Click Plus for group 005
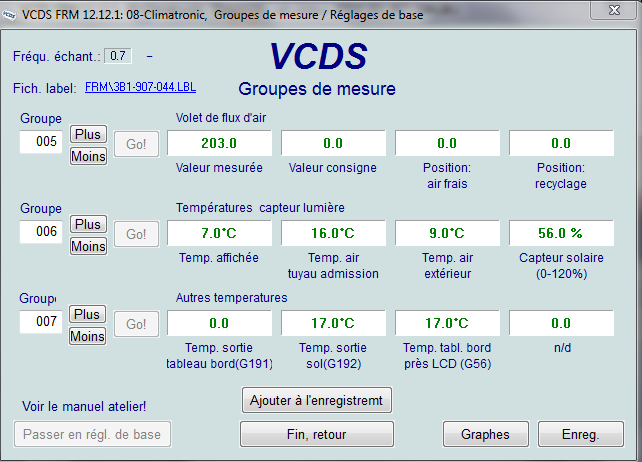This screenshot has height=462, width=642. click(88, 134)
